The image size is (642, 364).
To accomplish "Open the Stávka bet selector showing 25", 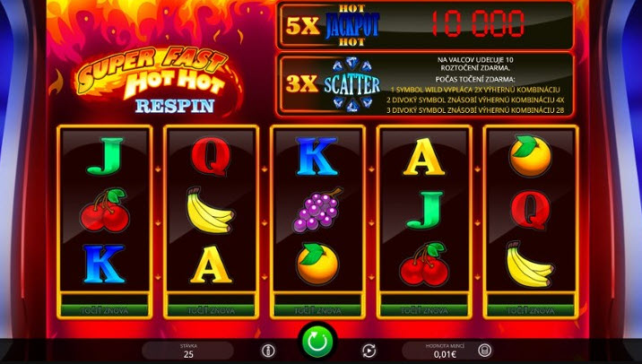I will click(188, 351).
